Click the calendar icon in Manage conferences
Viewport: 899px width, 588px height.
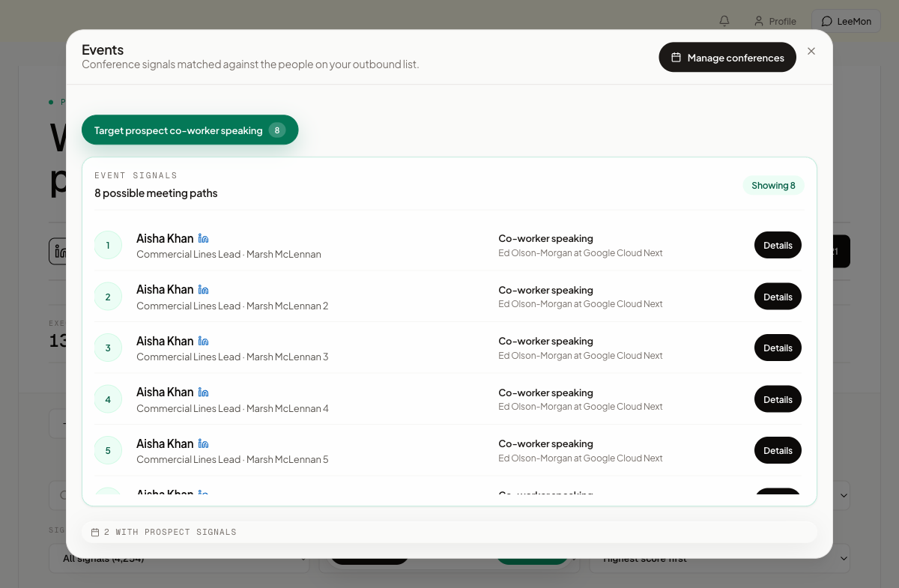coord(676,58)
